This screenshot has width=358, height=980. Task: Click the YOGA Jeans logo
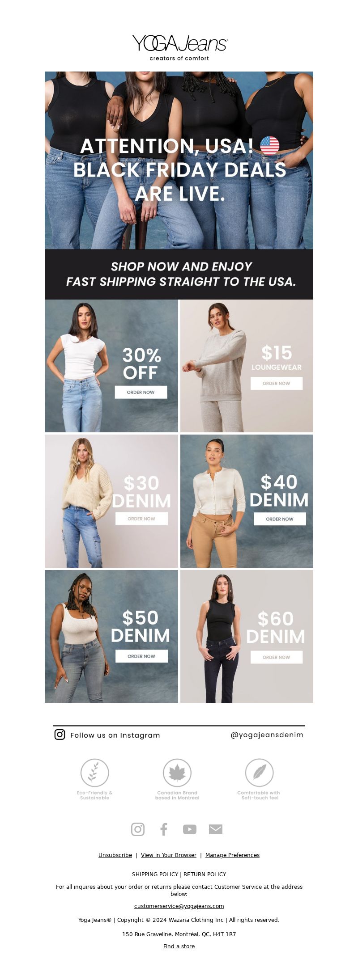[179, 47]
